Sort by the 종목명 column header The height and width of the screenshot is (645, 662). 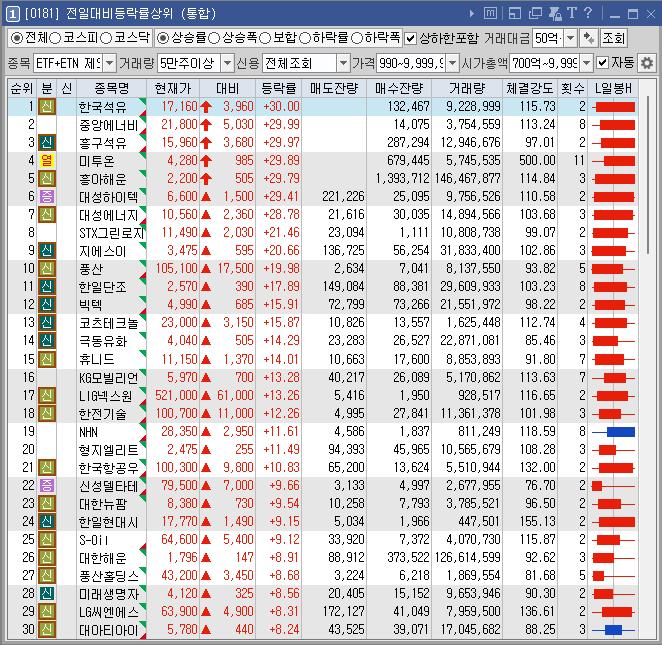coord(112,88)
